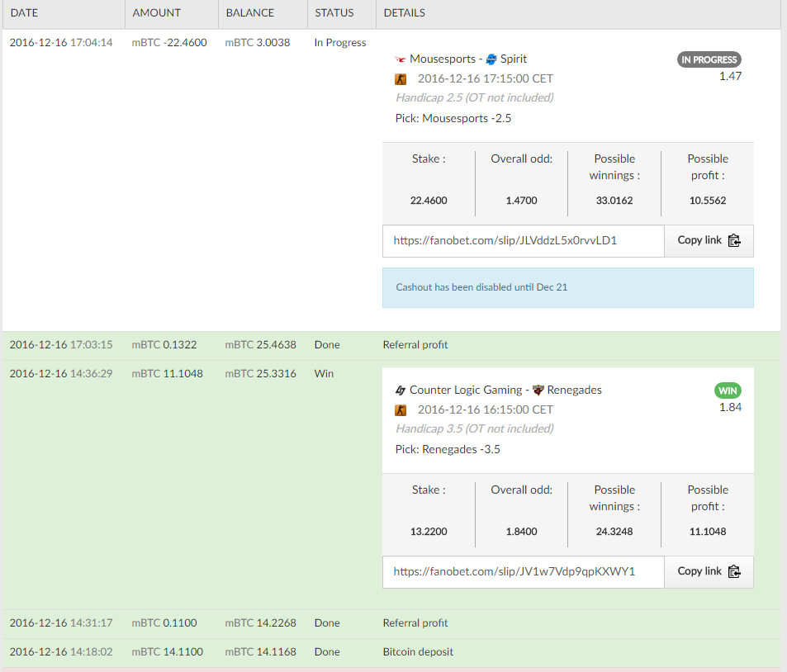
Task: Click the slip URL field ending JV1w7Vdp9qpKXWY1
Action: [524, 571]
